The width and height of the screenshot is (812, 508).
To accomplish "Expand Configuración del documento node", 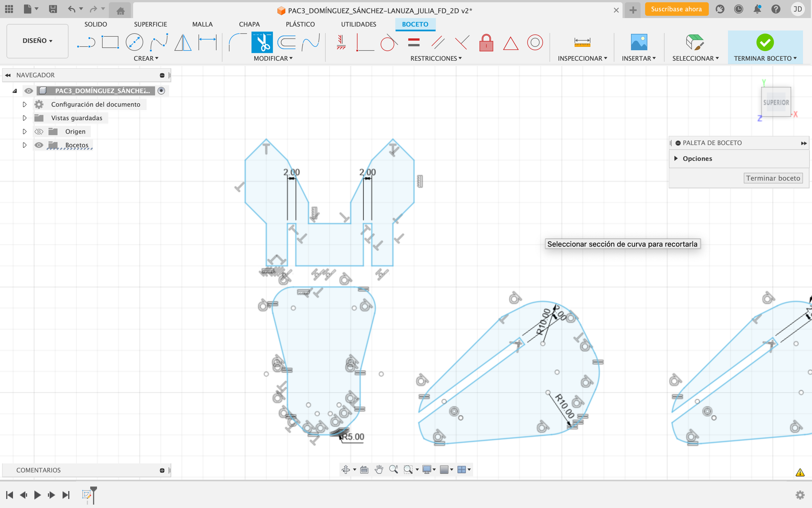I will click(24, 104).
